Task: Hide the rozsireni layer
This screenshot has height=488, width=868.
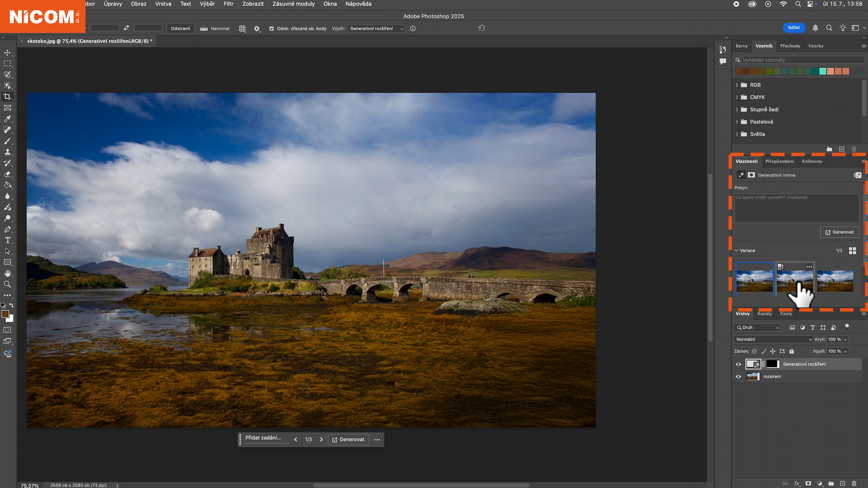Action: click(x=738, y=377)
